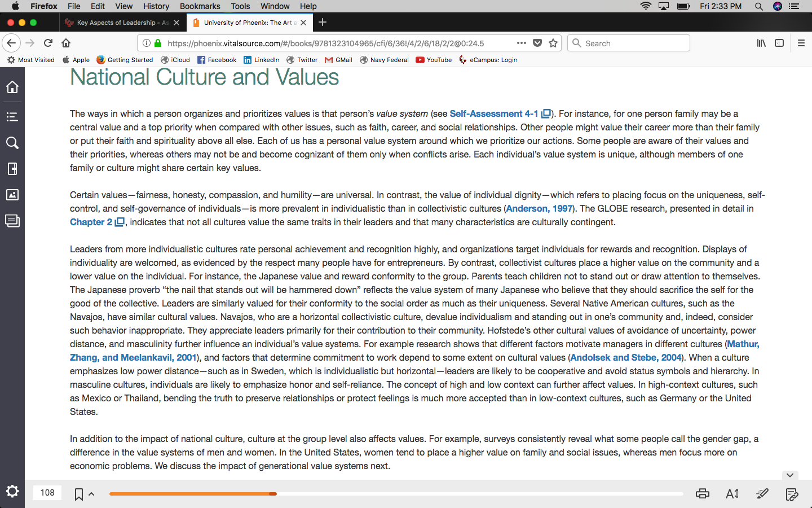Screen dimensions: 812x508
Task: Open the Firefox hamburger menu
Action: click(x=801, y=43)
